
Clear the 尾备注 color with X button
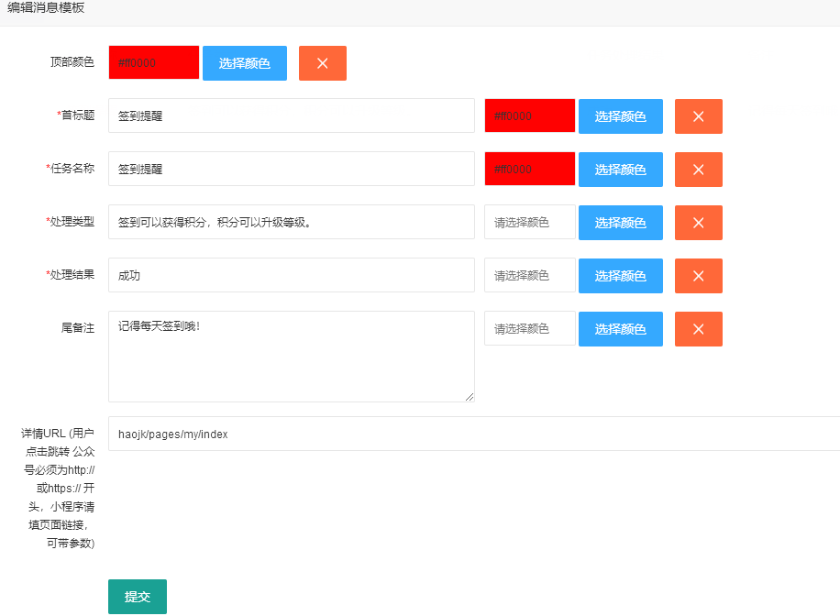click(699, 329)
